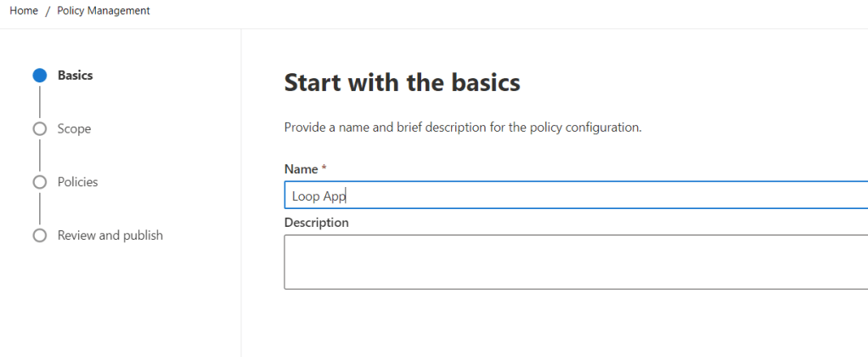Image resolution: width=868 pixels, height=357 pixels.
Task: Click the Home breadcrumb link
Action: tap(24, 11)
